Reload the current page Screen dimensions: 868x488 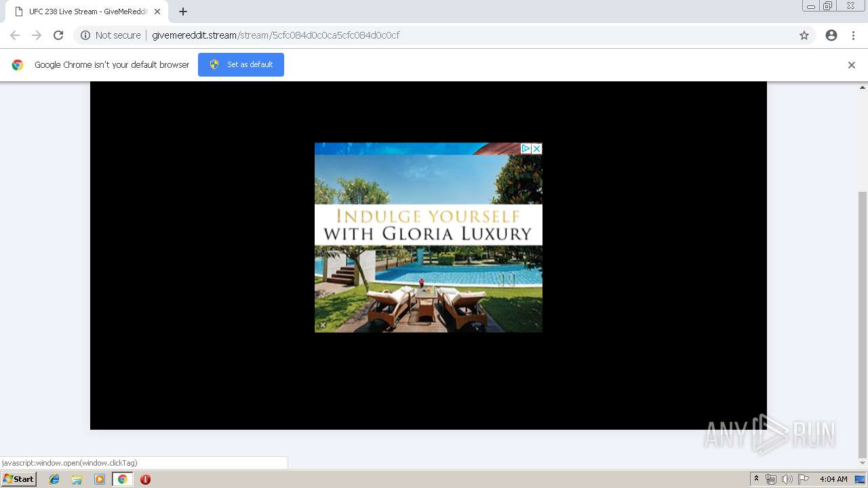58,35
